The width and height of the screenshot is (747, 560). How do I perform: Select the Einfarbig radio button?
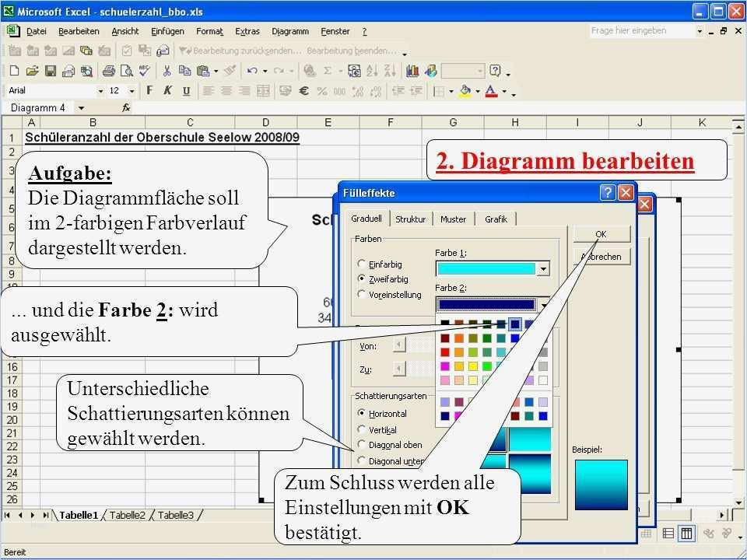coord(361,264)
